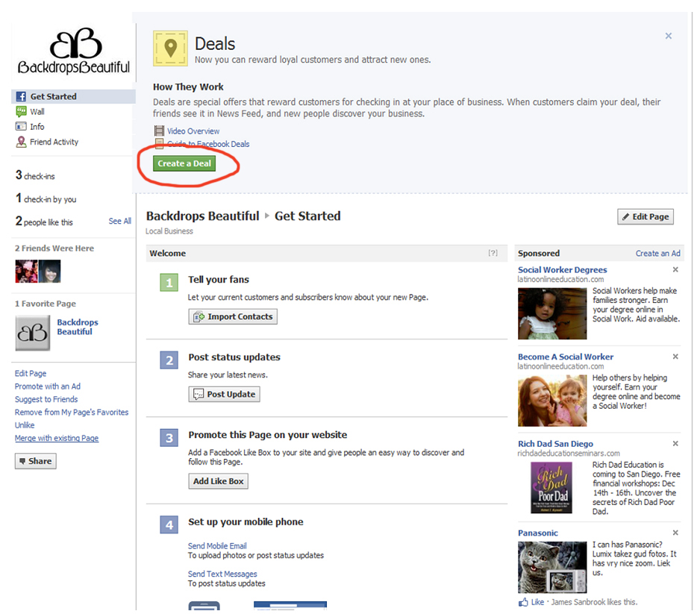Dismiss the Become A Social Worker ad

pyautogui.click(x=675, y=357)
